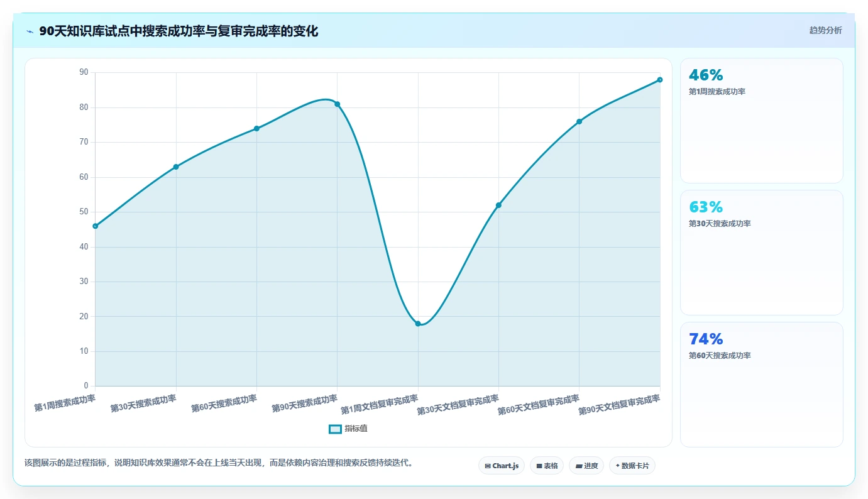This screenshot has width=868, height=499.
Task: Click x-axis label 第1周文档复审完成率
Action: pos(379,405)
